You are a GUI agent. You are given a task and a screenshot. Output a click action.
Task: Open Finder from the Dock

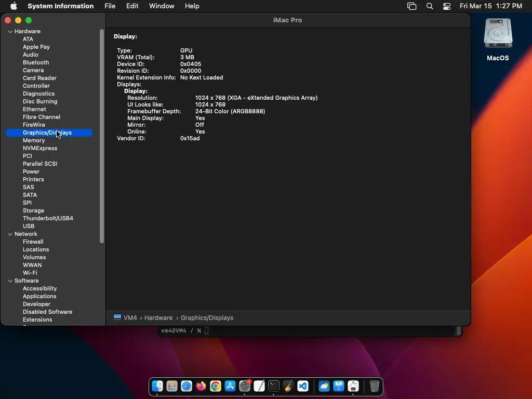click(x=157, y=386)
